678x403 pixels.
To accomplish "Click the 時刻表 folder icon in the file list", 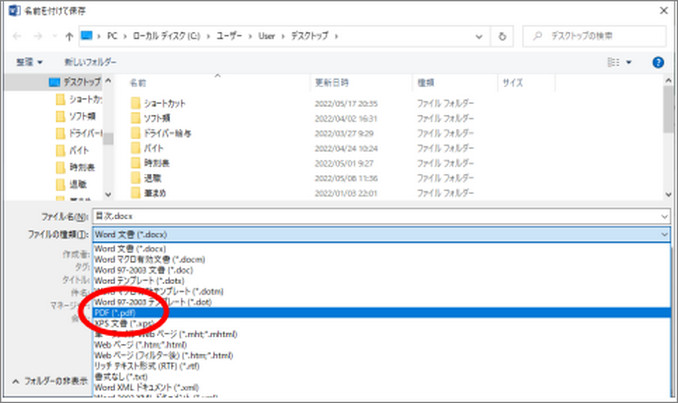I will (136, 163).
